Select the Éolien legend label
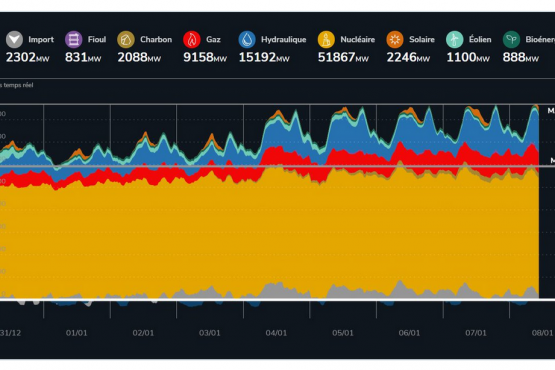 pos(480,39)
